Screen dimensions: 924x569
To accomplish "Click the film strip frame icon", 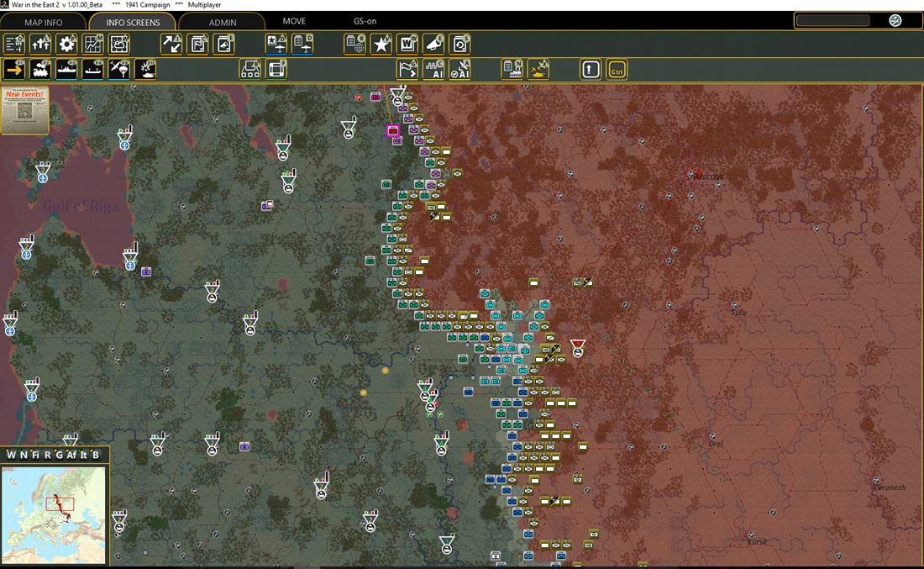I will [x=276, y=70].
